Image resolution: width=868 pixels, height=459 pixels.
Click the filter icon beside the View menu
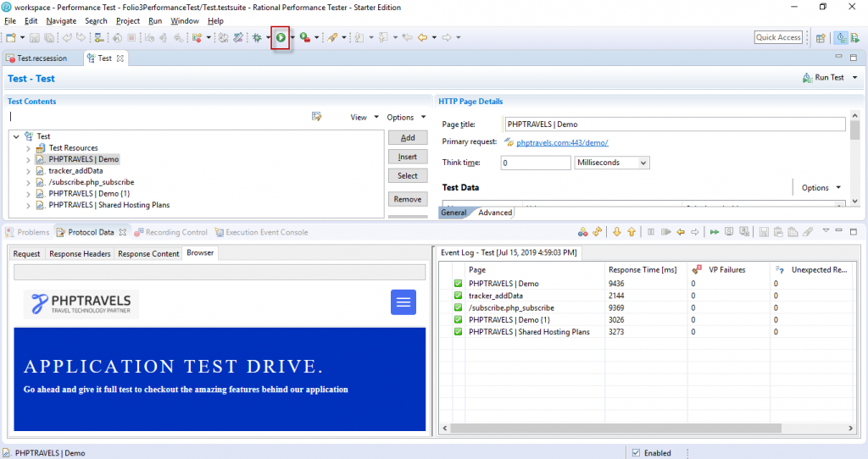[x=317, y=117]
